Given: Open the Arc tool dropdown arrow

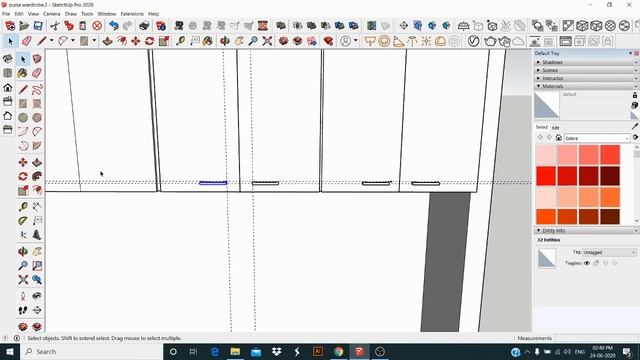Looking at the screenshot, I should [x=73, y=41].
